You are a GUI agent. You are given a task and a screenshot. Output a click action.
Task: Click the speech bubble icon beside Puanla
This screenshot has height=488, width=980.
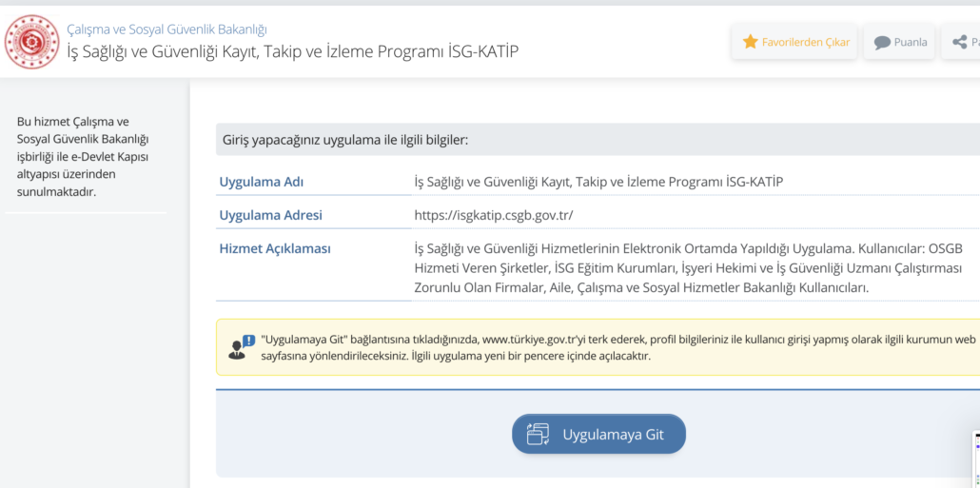tap(882, 42)
